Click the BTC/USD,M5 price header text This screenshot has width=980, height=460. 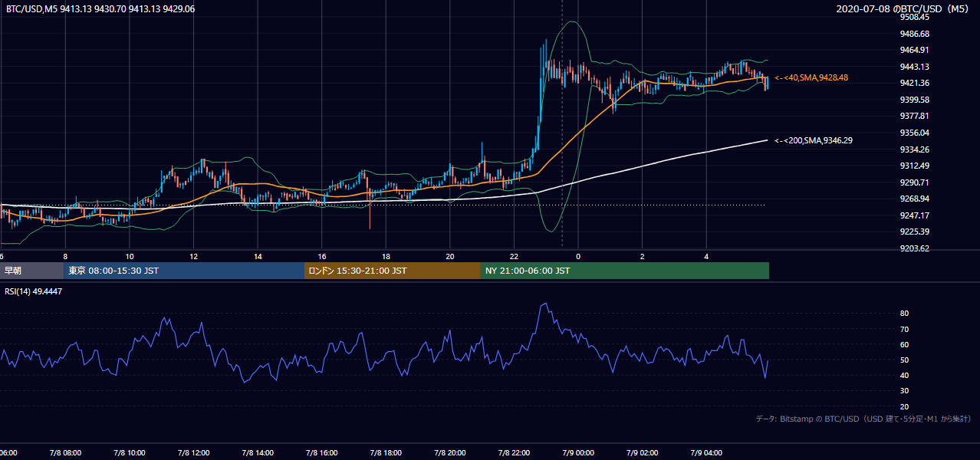click(x=100, y=9)
